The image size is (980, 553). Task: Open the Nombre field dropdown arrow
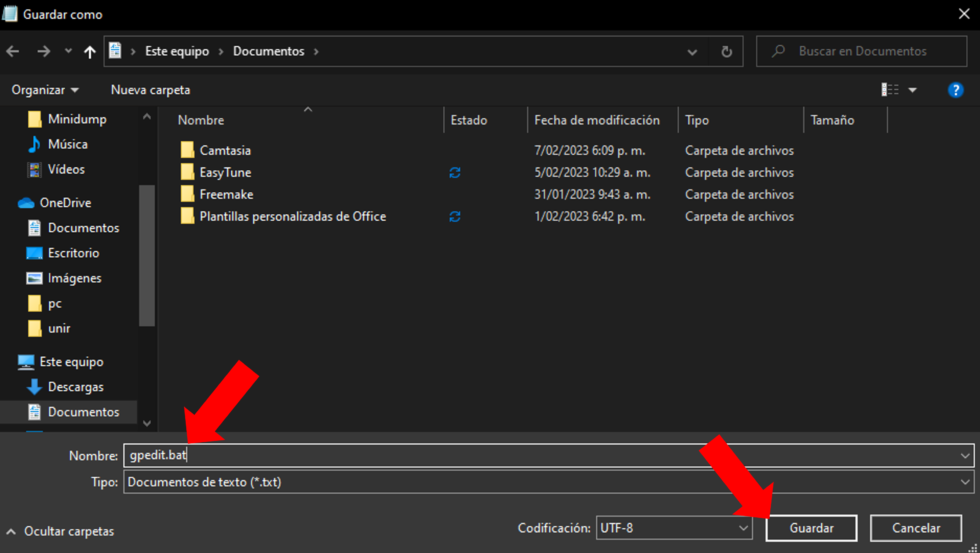pyautogui.click(x=965, y=456)
